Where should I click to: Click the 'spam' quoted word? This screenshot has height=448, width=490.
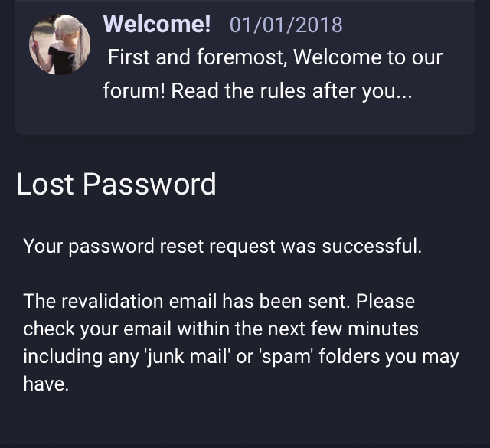click(286, 357)
